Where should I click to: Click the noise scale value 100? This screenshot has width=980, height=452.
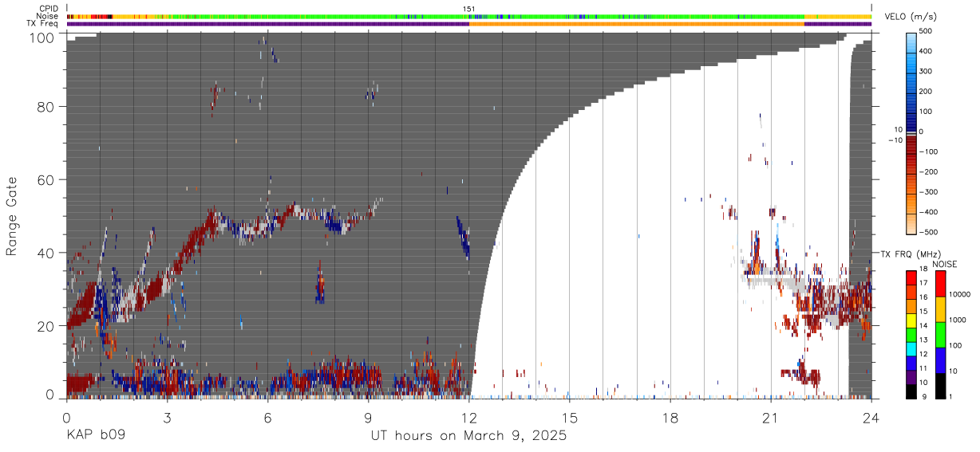957,345
